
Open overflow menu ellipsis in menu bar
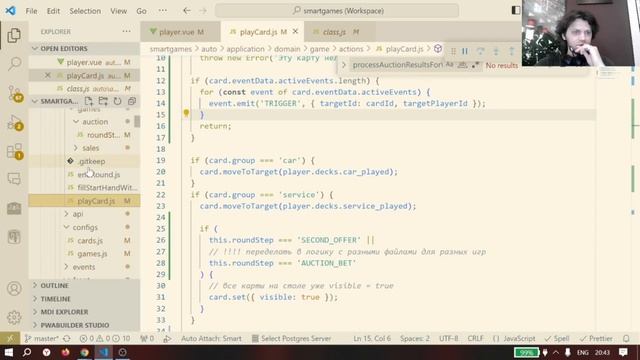[x=162, y=11]
